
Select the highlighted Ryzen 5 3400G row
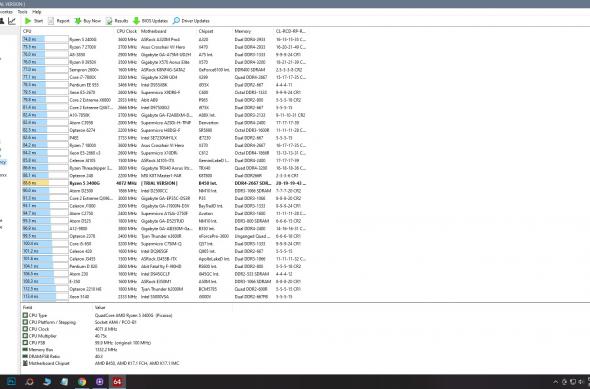(164, 183)
